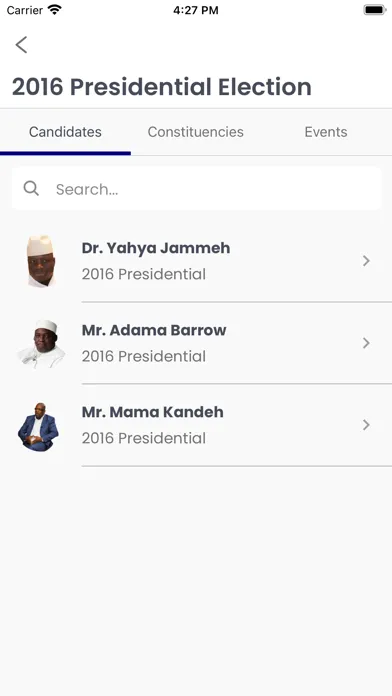Screen dimensions: 392x696
Task: Open Dr. Yahya Jammeh's photo
Action: 41,261
